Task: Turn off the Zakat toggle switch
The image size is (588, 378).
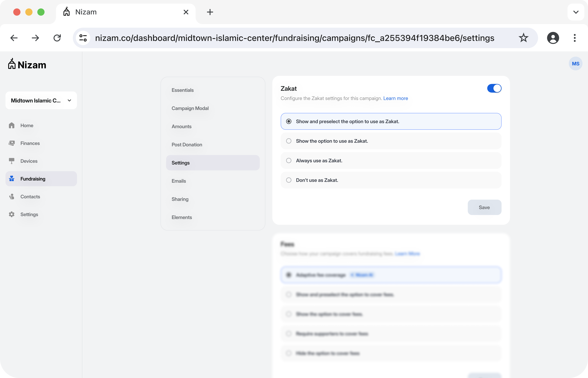Action: pyautogui.click(x=494, y=88)
